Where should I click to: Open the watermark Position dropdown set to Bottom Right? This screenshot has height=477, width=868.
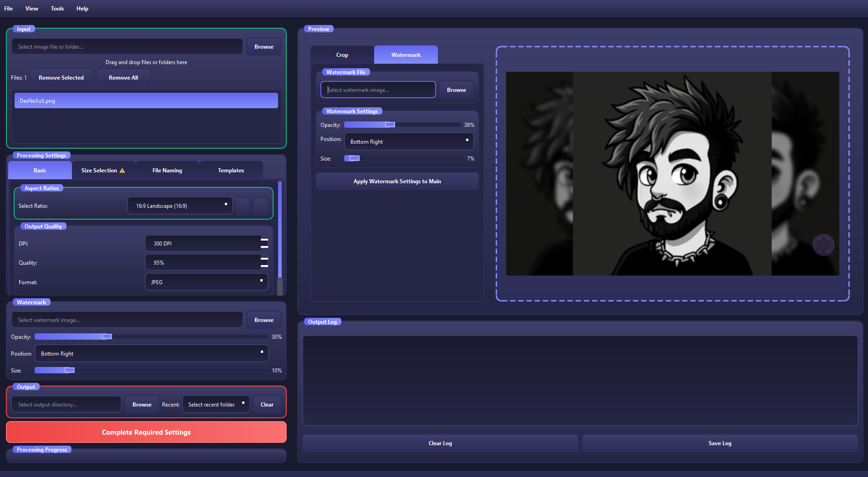pos(408,141)
